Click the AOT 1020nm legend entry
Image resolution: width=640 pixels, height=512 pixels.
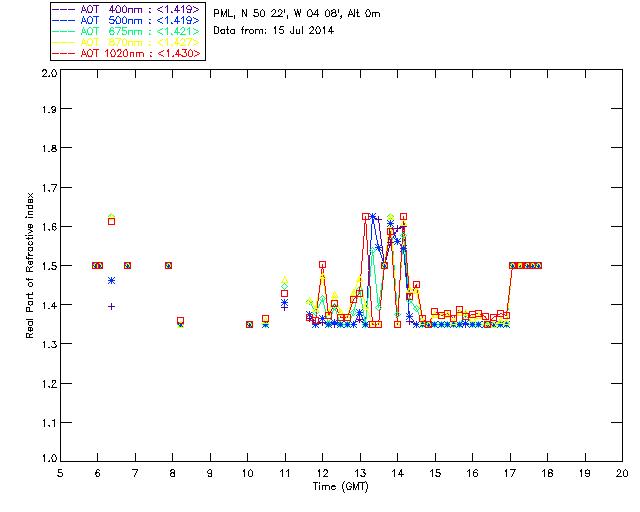[126, 53]
